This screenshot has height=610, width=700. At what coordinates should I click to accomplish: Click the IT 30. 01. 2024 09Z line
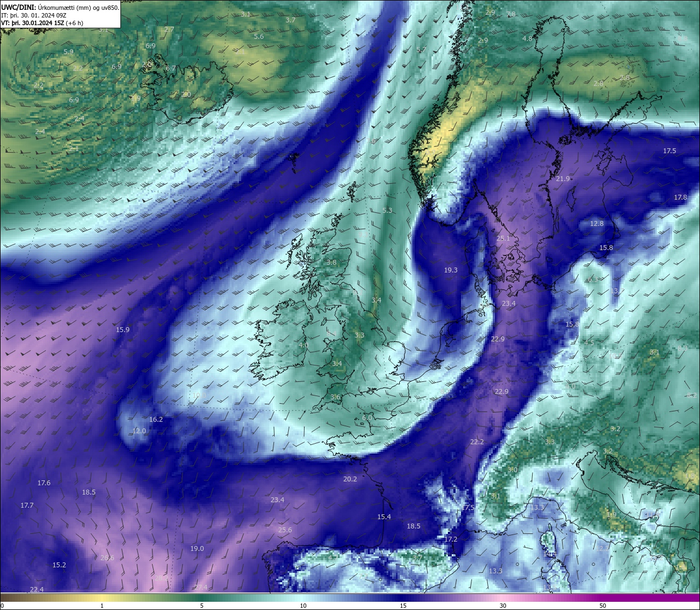click(34, 15)
